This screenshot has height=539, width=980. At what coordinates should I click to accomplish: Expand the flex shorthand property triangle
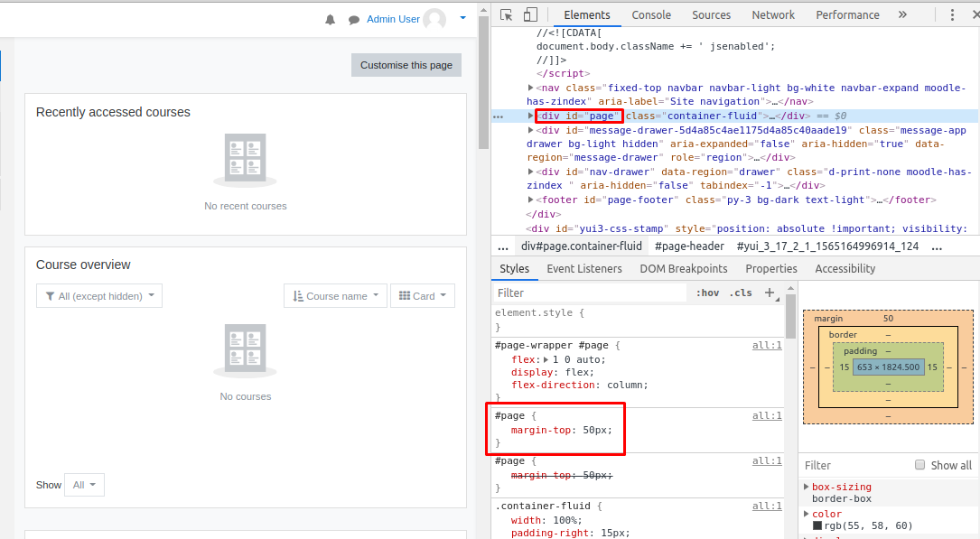click(x=546, y=359)
